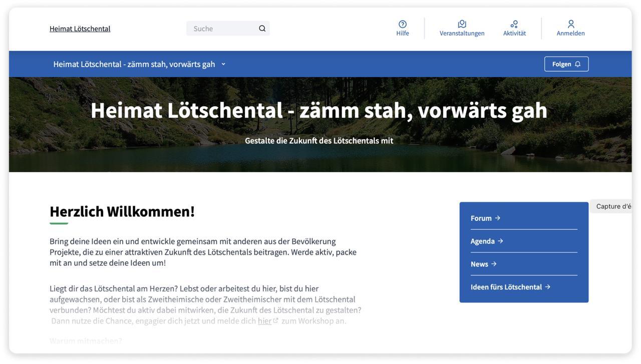Open the blue bar project name menu
641x364 pixels.
tap(134, 64)
